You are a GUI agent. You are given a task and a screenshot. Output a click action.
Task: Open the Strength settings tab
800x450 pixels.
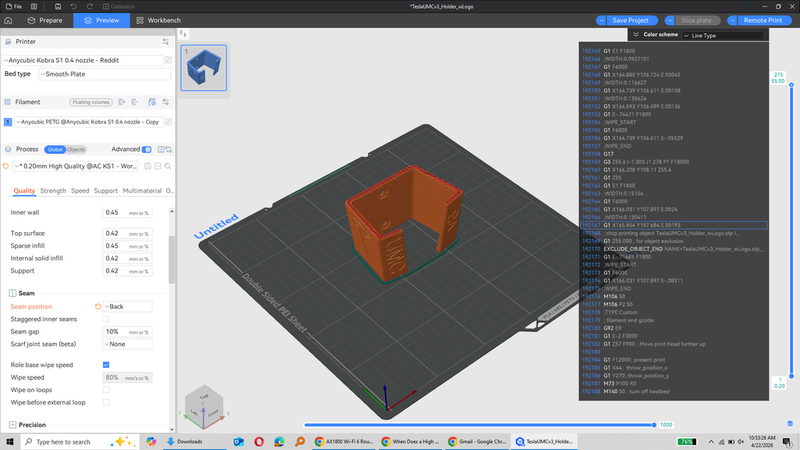(x=53, y=190)
